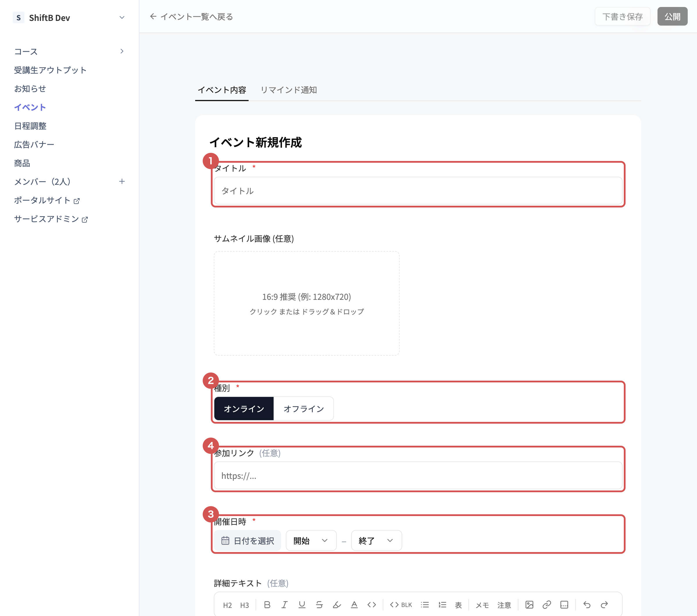Expand the ShiftB Dev workspace switcher
697x616 pixels.
[122, 17]
